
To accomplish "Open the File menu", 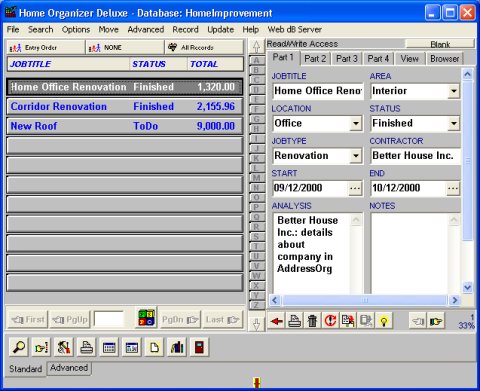I will (x=13, y=29).
